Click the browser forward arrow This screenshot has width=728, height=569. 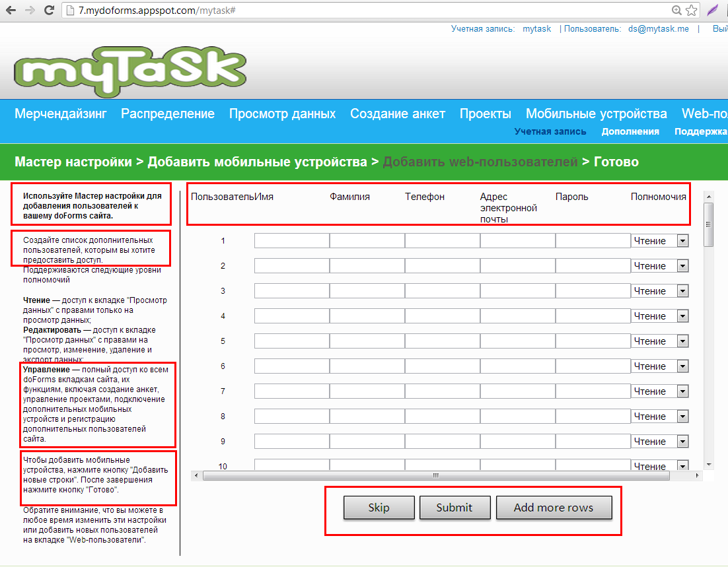click(x=30, y=11)
